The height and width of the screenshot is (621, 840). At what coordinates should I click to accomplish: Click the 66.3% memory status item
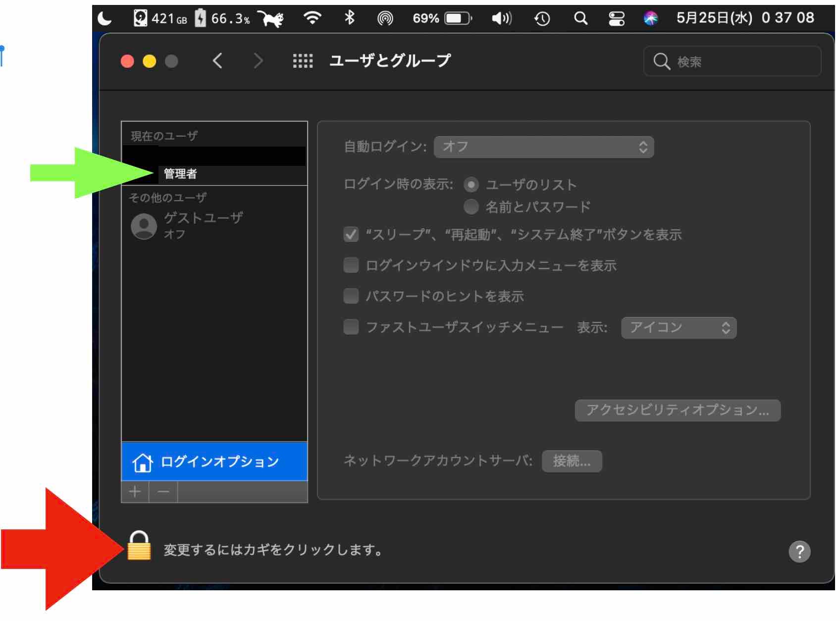tap(222, 19)
